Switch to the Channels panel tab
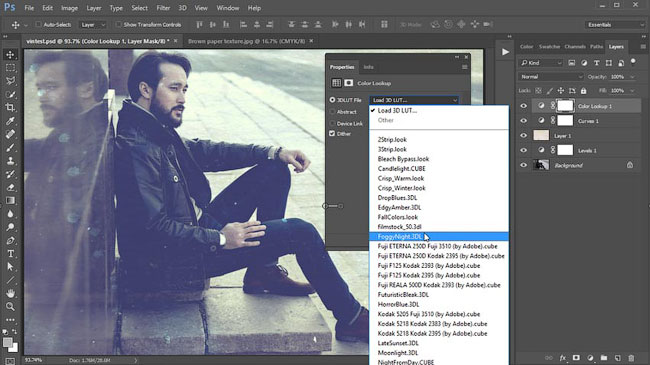Viewport: 650px width, 365px height. click(x=575, y=46)
